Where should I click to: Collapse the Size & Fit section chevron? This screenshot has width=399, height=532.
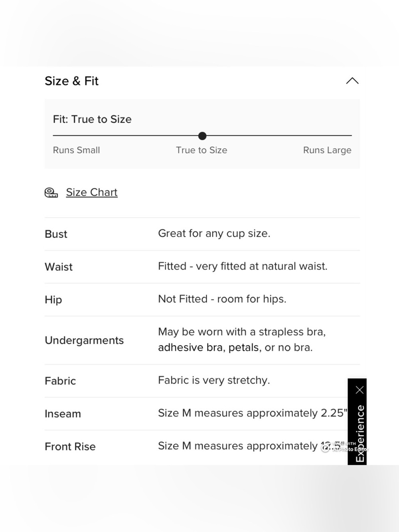352,81
